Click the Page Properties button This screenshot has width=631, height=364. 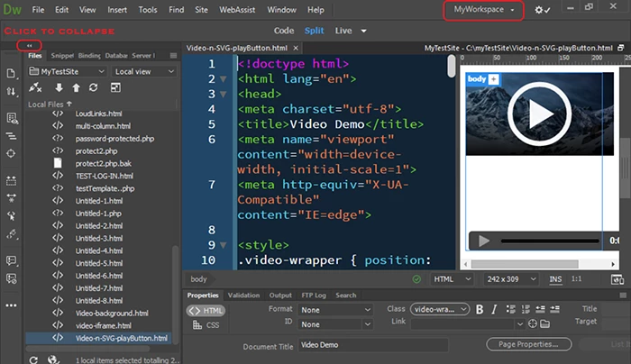pos(528,344)
